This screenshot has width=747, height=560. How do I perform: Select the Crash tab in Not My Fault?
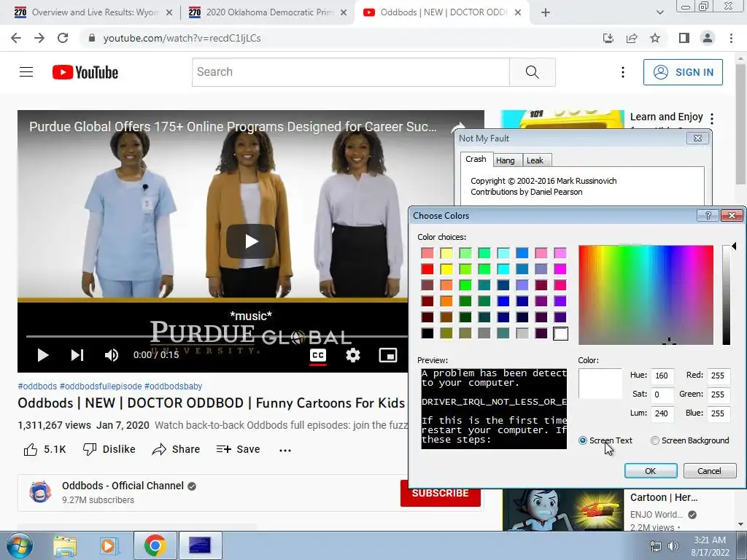[476, 160]
